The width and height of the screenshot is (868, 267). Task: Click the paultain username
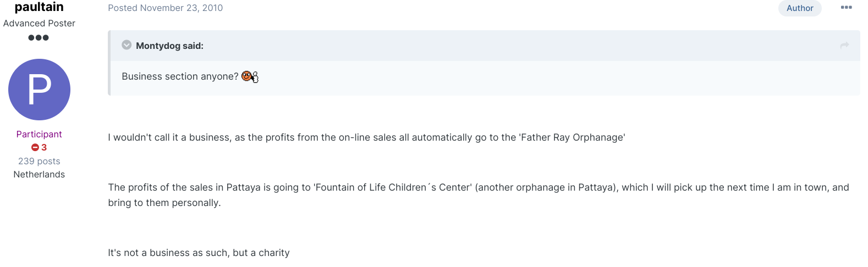click(x=39, y=7)
